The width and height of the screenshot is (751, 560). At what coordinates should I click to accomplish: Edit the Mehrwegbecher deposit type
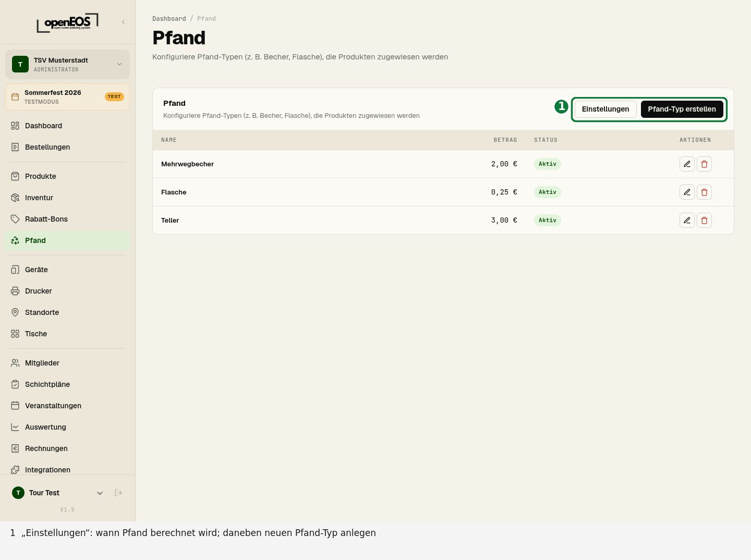687,164
